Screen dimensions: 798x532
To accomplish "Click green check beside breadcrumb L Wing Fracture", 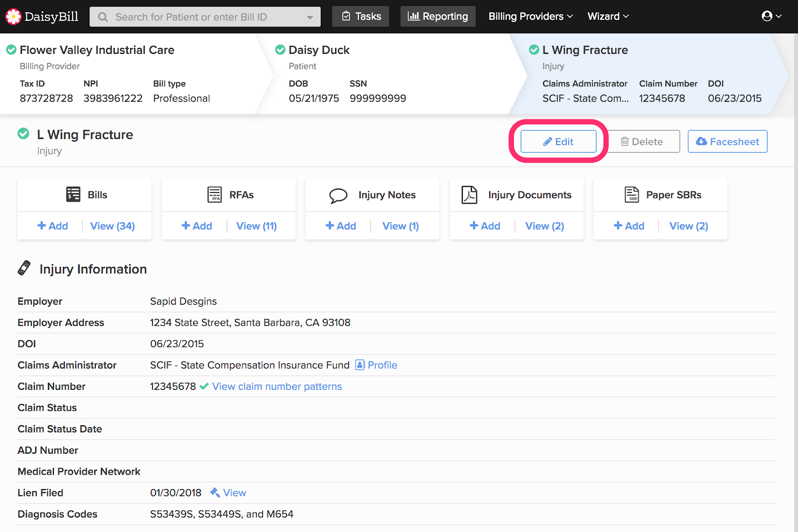I will pos(534,50).
